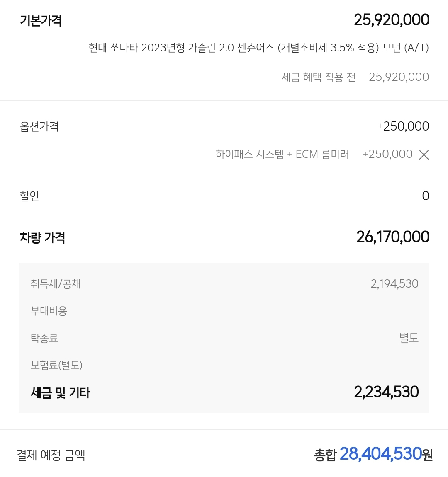Click the acquisition tax amount 2,194,530
448x477 pixels.
[x=394, y=284]
